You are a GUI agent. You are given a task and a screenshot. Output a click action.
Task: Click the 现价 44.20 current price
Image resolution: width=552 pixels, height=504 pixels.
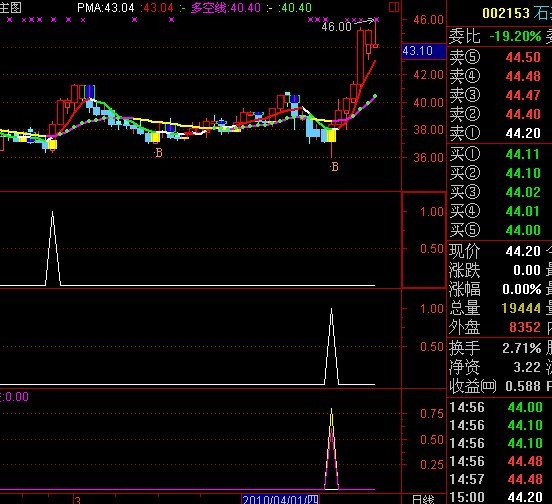pyautogui.click(x=523, y=251)
